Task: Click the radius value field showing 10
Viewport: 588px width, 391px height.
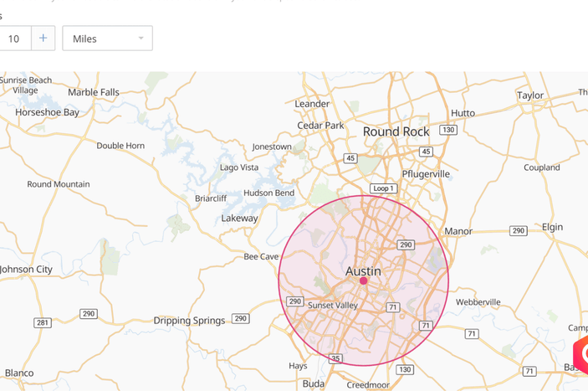Action: coord(14,39)
